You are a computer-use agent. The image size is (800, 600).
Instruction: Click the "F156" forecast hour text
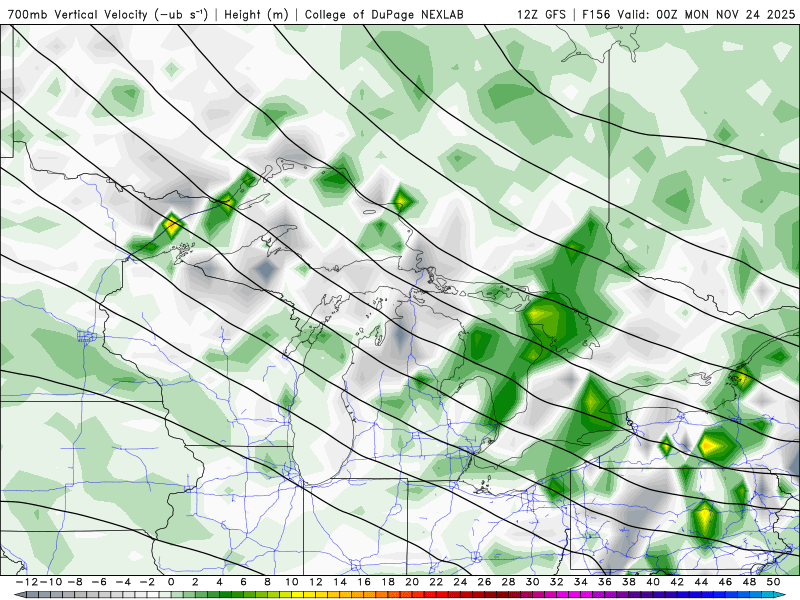pos(597,14)
